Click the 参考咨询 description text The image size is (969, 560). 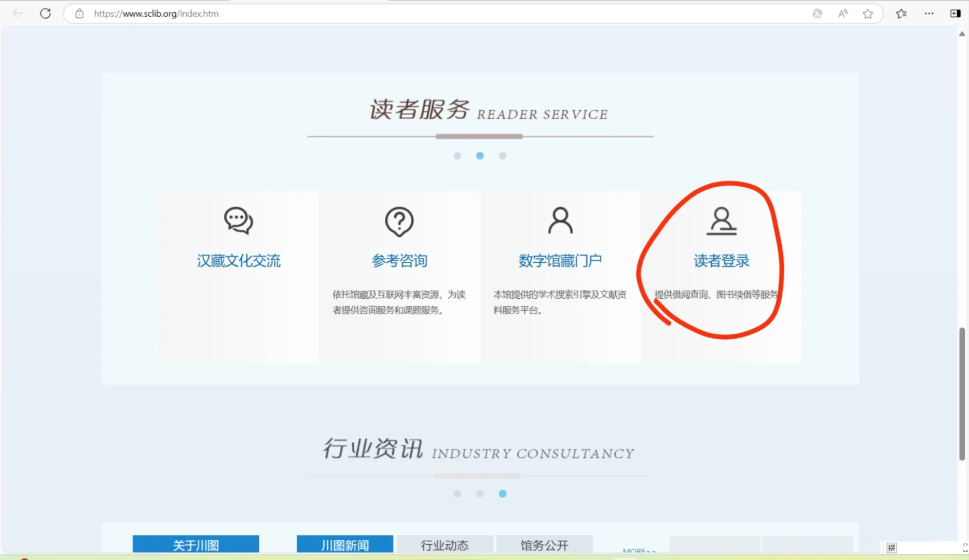click(x=399, y=302)
